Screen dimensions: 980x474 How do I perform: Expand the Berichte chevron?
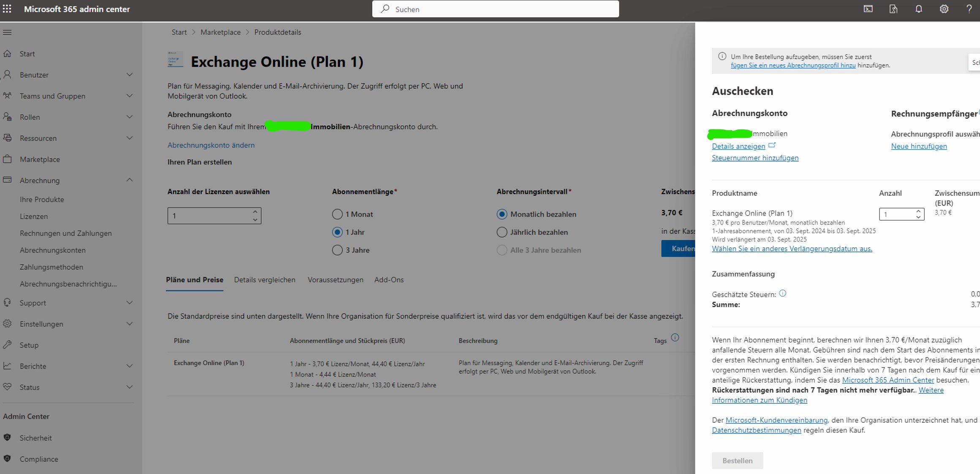pyautogui.click(x=130, y=366)
